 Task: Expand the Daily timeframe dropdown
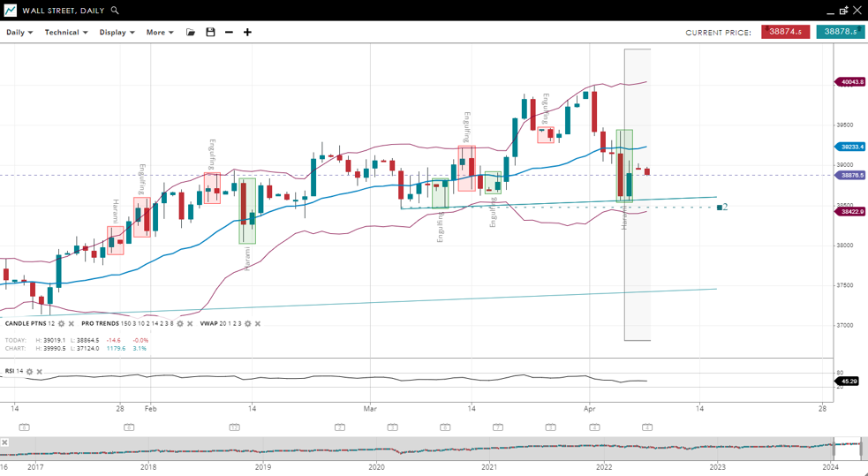pyautogui.click(x=19, y=33)
